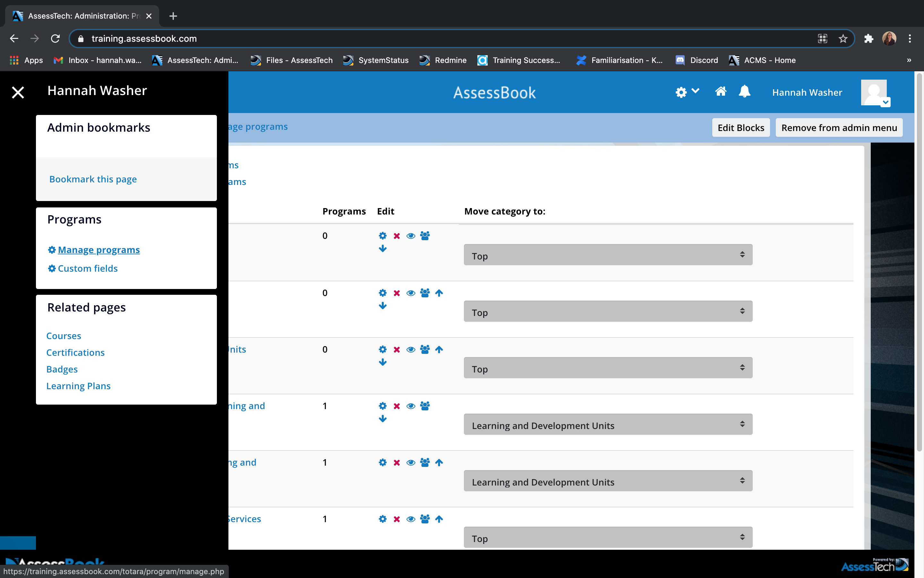Toggle visibility of first category row
924x578 pixels.
[x=411, y=236]
